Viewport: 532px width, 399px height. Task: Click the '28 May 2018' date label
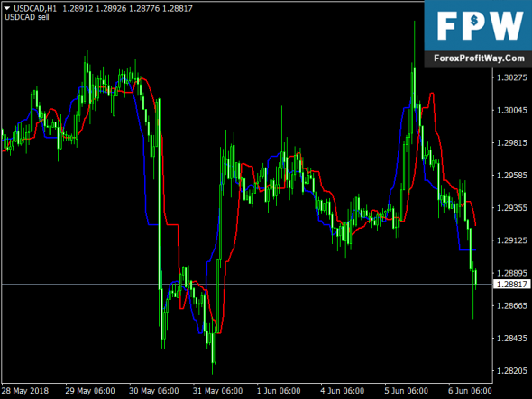pos(25,391)
